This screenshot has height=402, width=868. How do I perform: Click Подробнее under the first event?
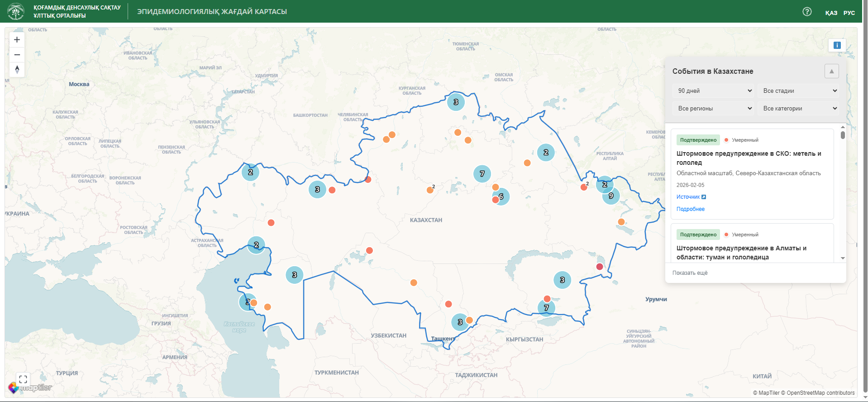pos(690,209)
